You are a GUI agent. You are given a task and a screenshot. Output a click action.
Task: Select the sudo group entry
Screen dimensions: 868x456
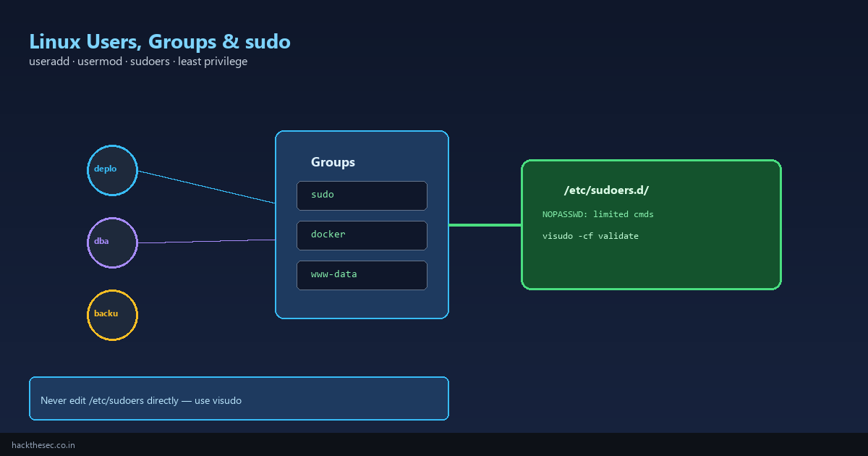click(362, 195)
